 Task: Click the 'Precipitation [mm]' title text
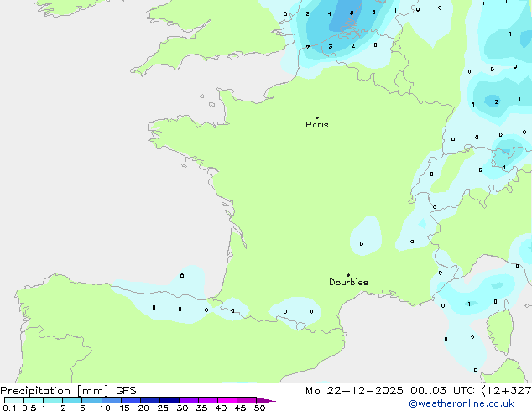click(x=55, y=391)
